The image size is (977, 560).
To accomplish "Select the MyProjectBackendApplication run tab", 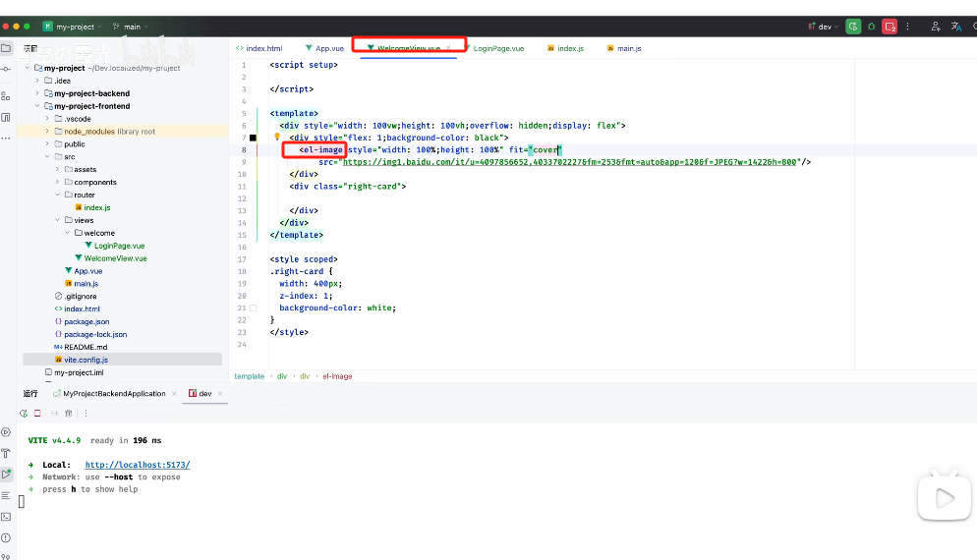I will (110, 394).
